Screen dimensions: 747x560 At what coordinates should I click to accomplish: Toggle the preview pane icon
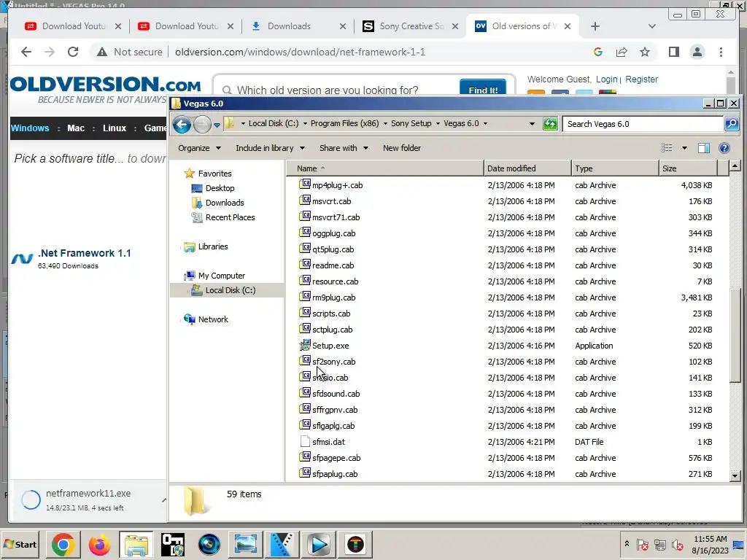[704, 148]
